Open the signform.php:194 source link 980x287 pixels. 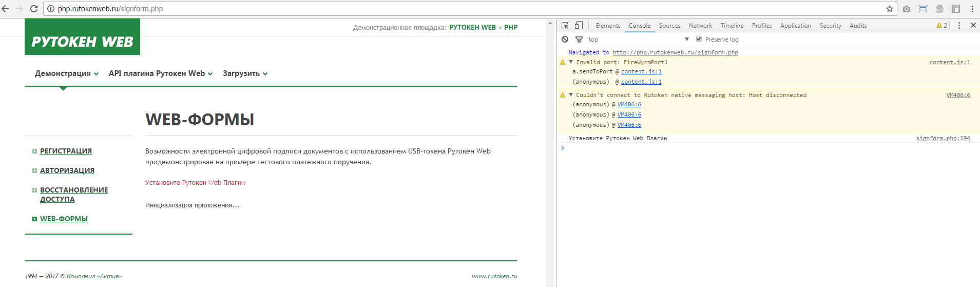click(943, 138)
